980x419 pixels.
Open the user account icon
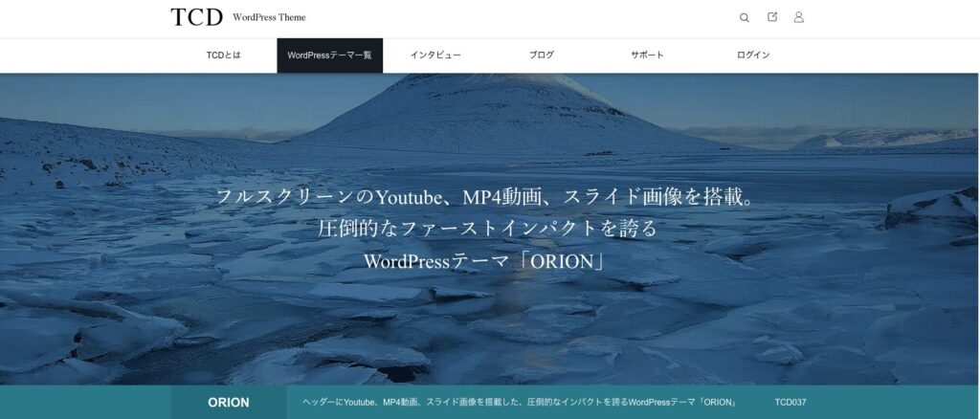(799, 17)
